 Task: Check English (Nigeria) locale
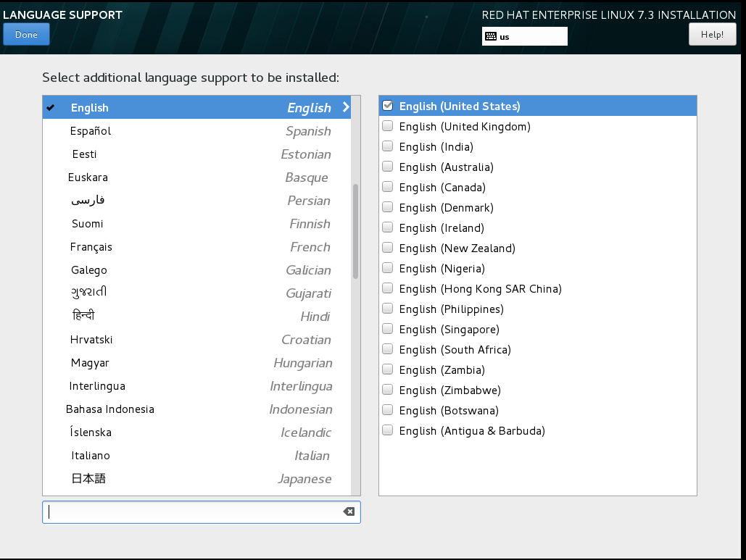pyautogui.click(x=388, y=268)
